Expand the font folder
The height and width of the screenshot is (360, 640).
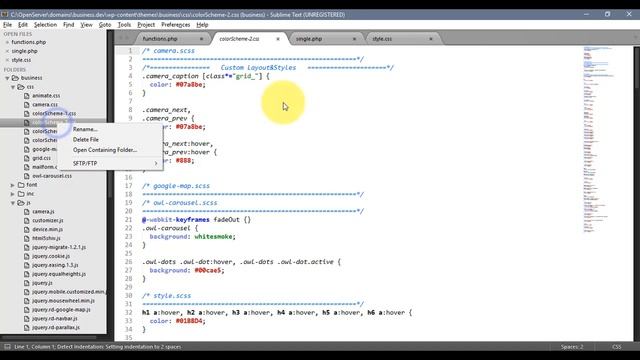click(x=13, y=185)
